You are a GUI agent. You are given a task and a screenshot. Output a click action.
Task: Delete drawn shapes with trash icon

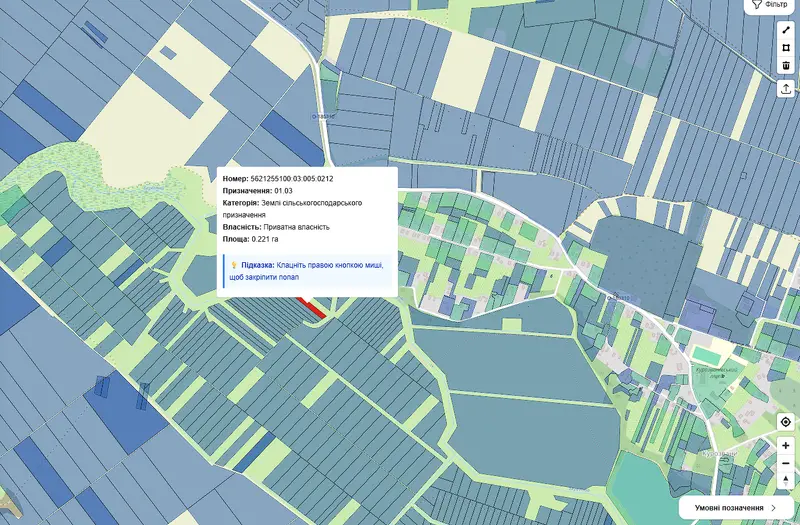click(x=786, y=65)
